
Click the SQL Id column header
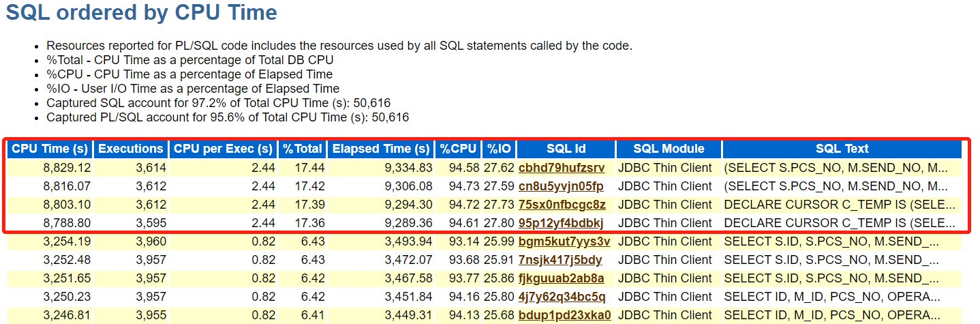(566, 149)
